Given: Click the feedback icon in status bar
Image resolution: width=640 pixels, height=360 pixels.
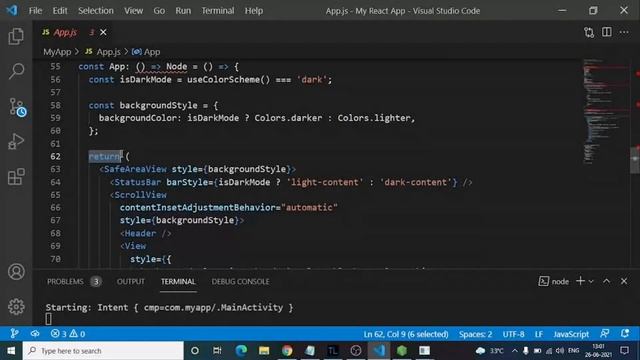Looking at the screenshot, I should tap(604, 333).
